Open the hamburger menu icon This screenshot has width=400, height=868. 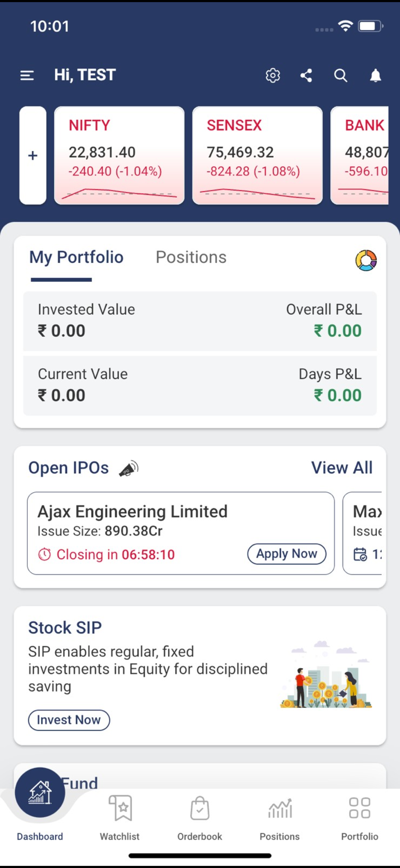[x=27, y=75]
